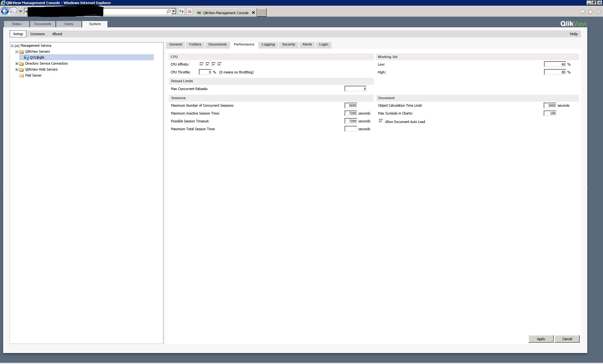The height and width of the screenshot is (364, 603).
Task: Click the Maximum Total Session Time field
Action: pyautogui.click(x=351, y=129)
